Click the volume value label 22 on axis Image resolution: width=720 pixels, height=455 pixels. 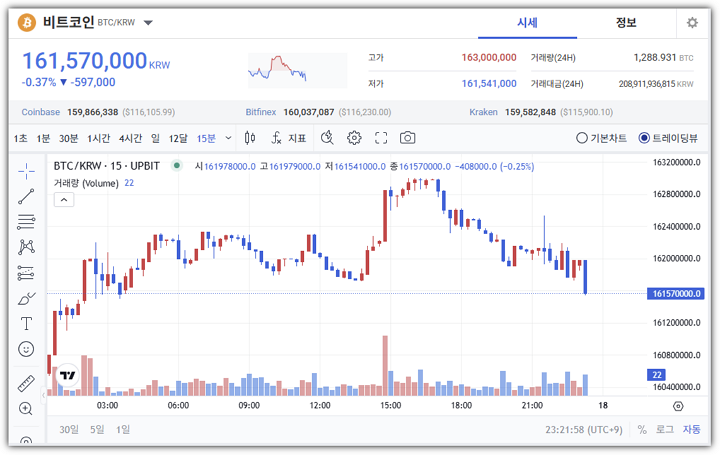[x=657, y=375]
